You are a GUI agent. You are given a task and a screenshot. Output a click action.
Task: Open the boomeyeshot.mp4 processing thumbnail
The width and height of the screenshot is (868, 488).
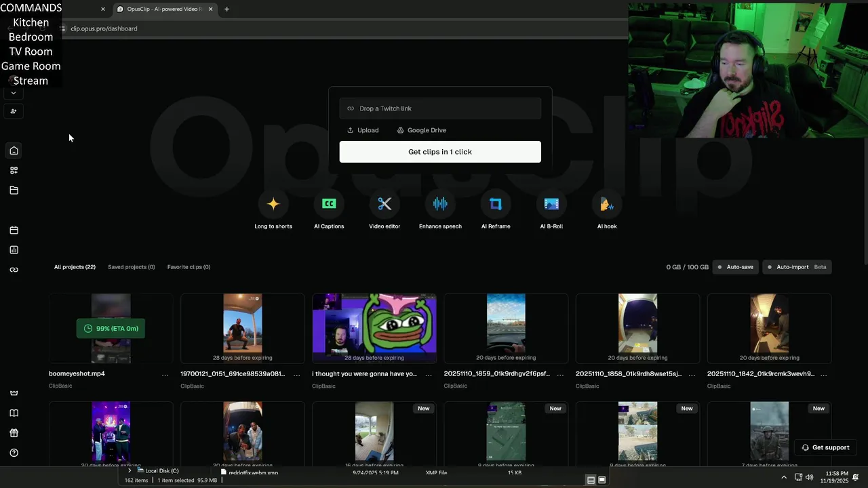pyautogui.click(x=111, y=329)
